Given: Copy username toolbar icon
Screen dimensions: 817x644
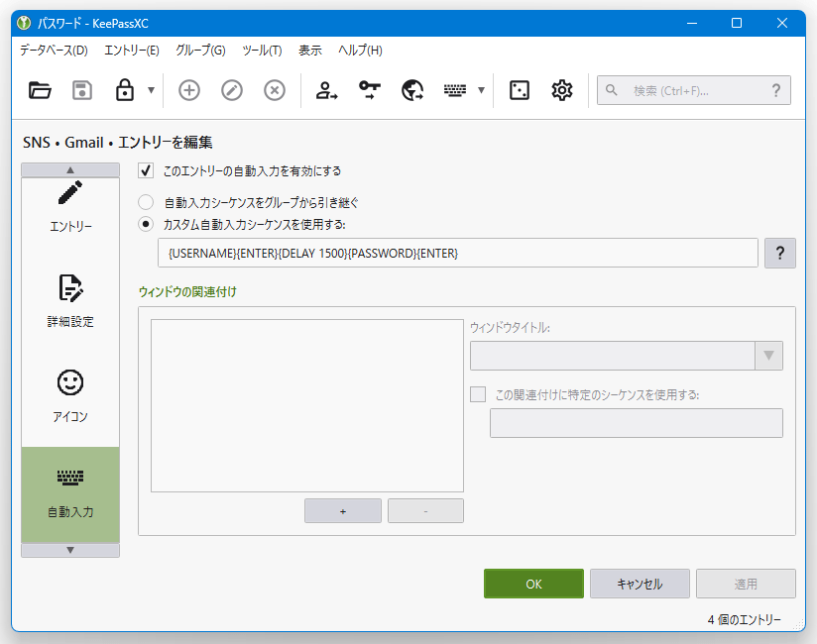Looking at the screenshot, I should (326, 90).
